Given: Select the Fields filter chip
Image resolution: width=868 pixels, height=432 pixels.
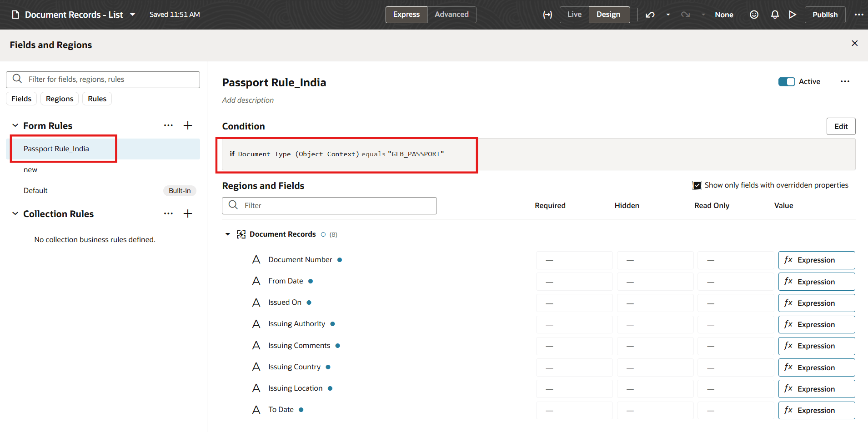Looking at the screenshot, I should (x=21, y=99).
